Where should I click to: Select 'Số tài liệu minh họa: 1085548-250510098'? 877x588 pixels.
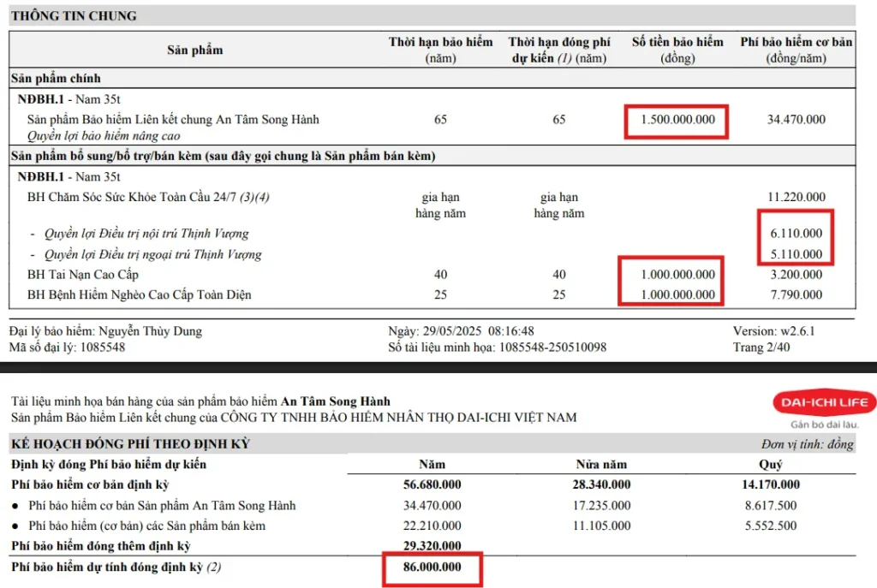[498, 347]
